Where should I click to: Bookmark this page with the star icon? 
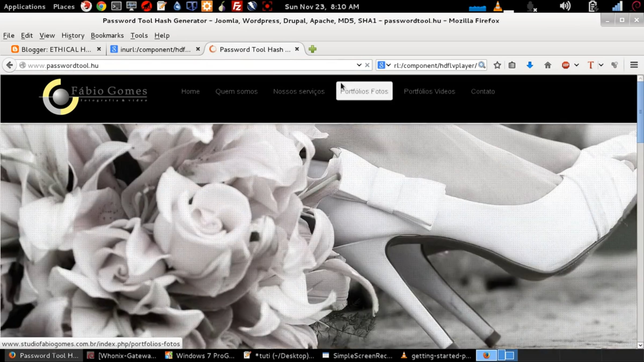[497, 65]
